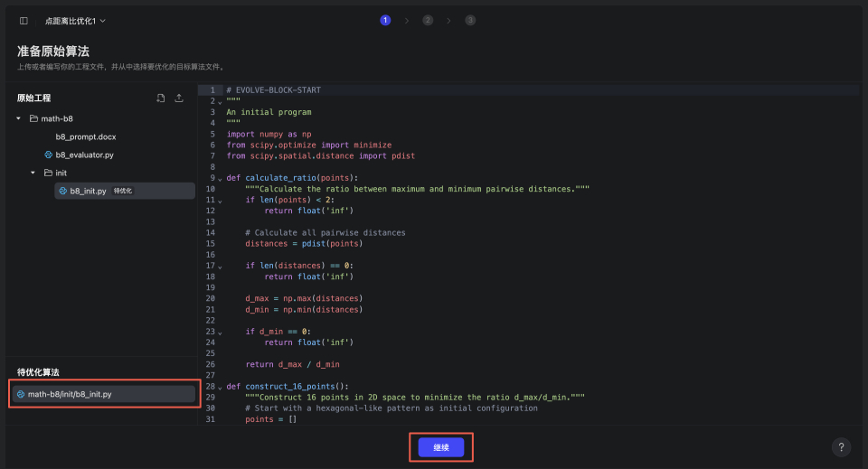Fold the construct_16_points function at line 28
The image size is (868, 469).
(220, 386)
